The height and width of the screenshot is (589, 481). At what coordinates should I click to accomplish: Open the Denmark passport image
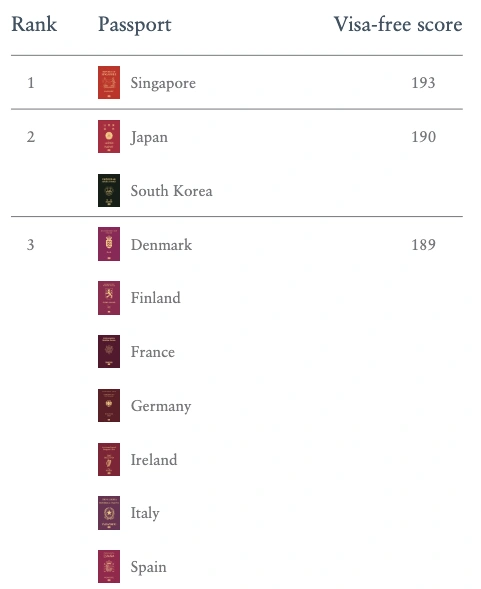(x=109, y=244)
